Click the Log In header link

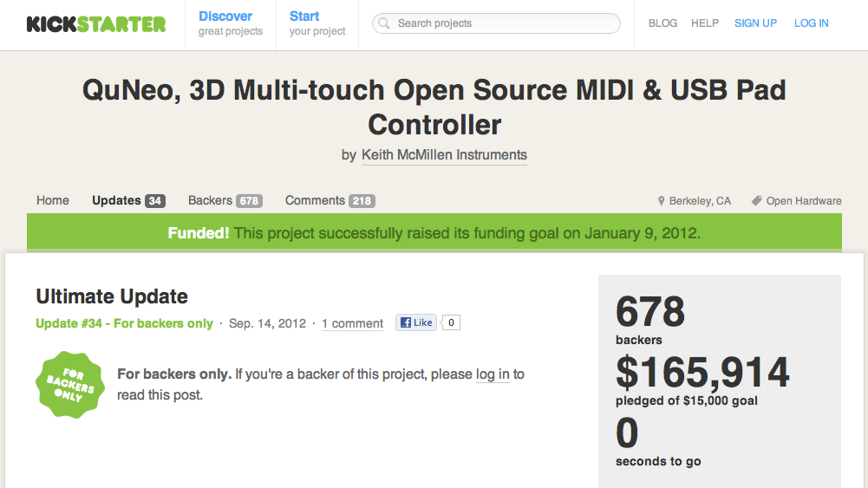tap(812, 23)
